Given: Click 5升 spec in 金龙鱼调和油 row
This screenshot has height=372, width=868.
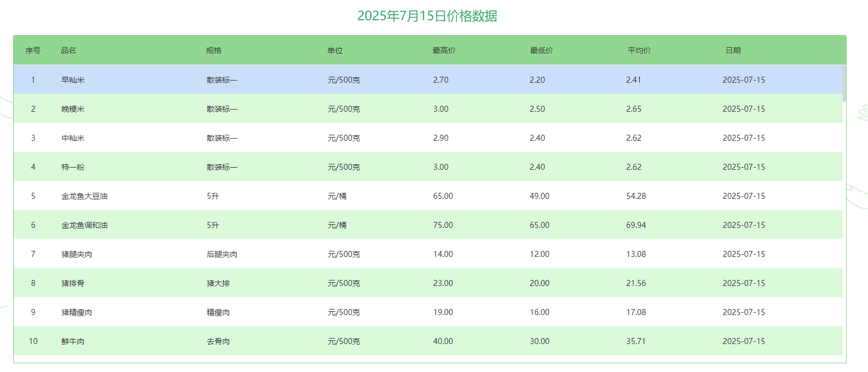Looking at the screenshot, I should (213, 225).
